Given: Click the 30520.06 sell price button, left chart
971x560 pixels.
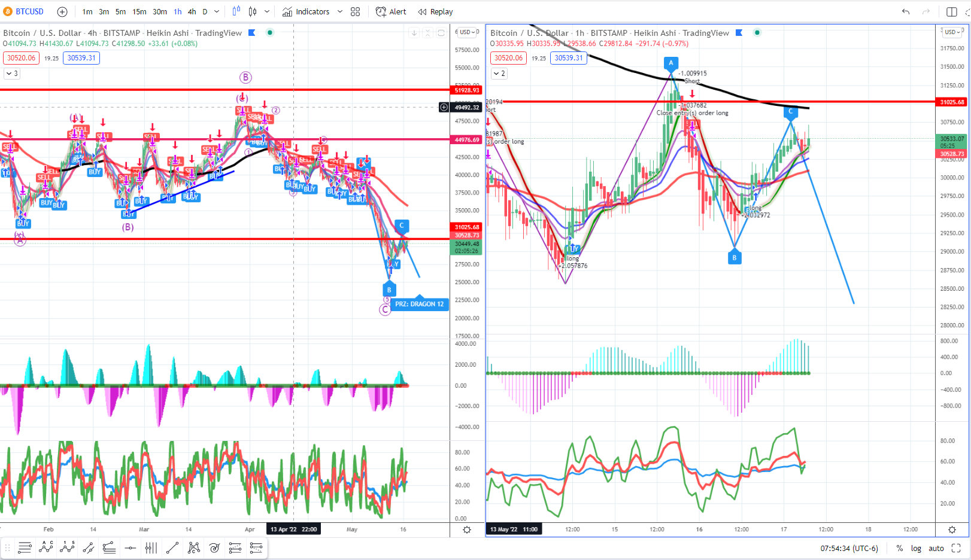Looking at the screenshot, I should (22, 58).
